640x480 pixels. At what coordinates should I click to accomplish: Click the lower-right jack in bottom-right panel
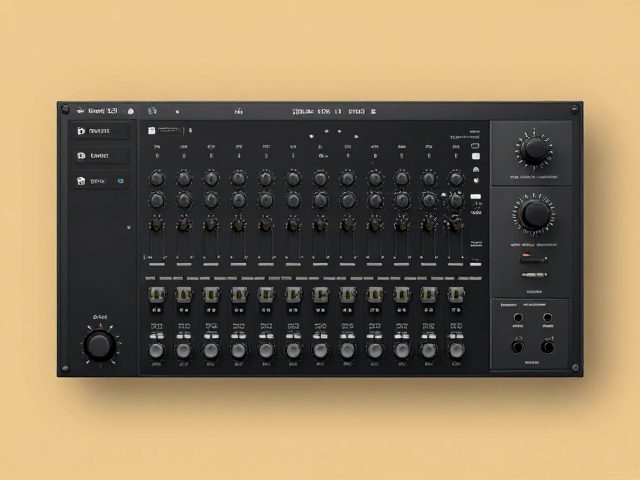[547, 347]
